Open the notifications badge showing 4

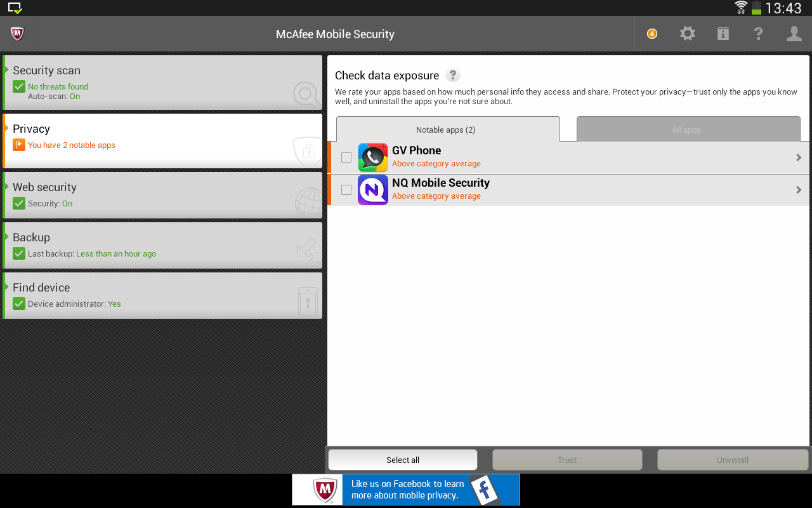(x=652, y=34)
